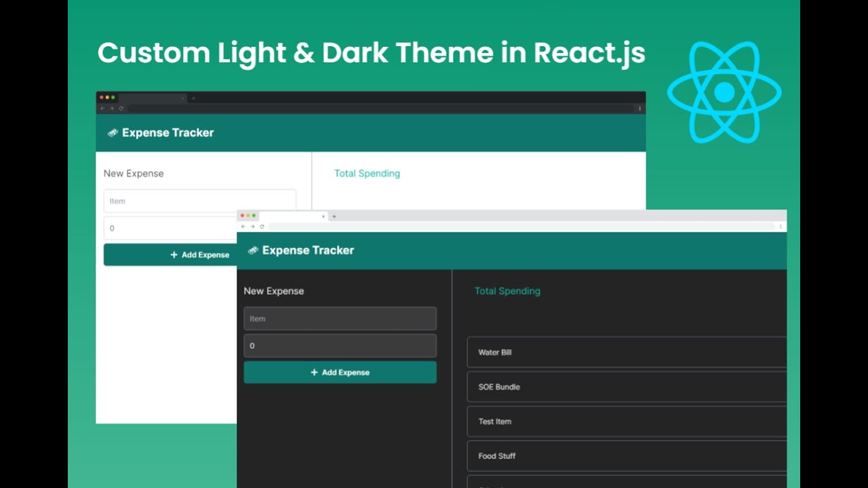Click the back arrow in the light-theme browser window
The width and height of the screenshot is (868, 488).
(x=103, y=108)
